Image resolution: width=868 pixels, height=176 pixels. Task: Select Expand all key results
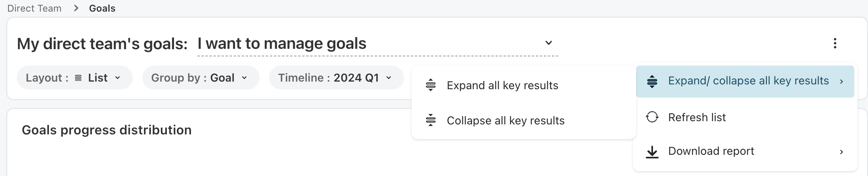click(x=502, y=85)
